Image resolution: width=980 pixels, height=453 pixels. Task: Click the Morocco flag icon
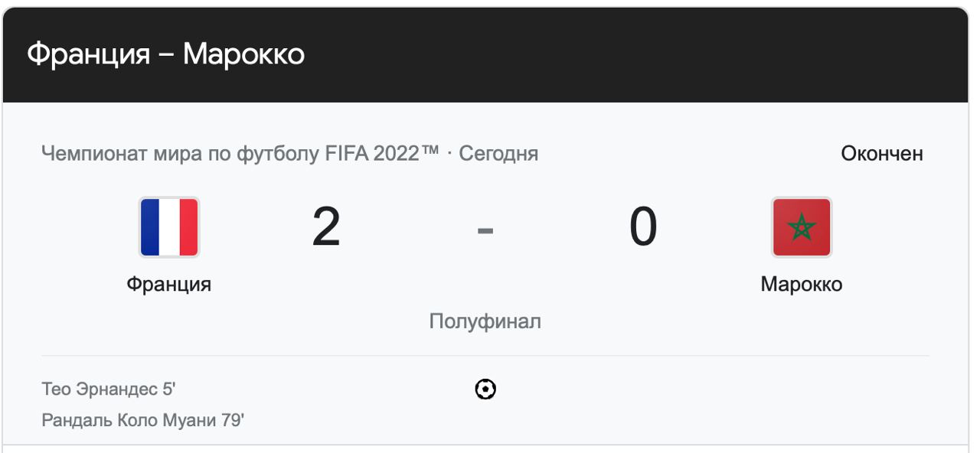coord(801,227)
